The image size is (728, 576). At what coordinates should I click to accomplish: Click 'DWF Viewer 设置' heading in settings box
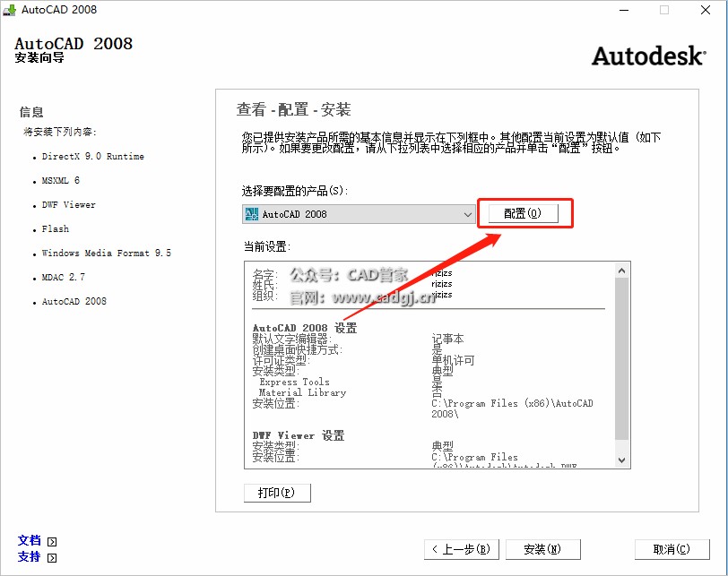pos(299,435)
